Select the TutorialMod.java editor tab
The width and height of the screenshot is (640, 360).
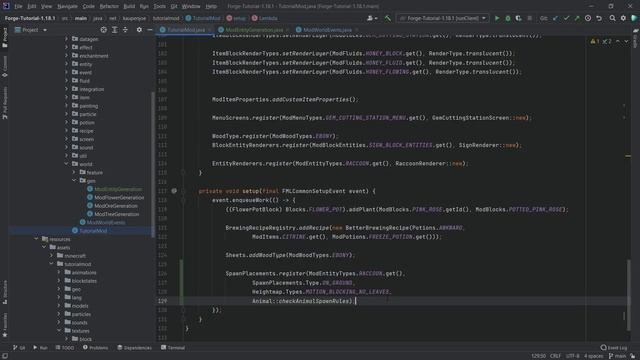click(x=186, y=30)
